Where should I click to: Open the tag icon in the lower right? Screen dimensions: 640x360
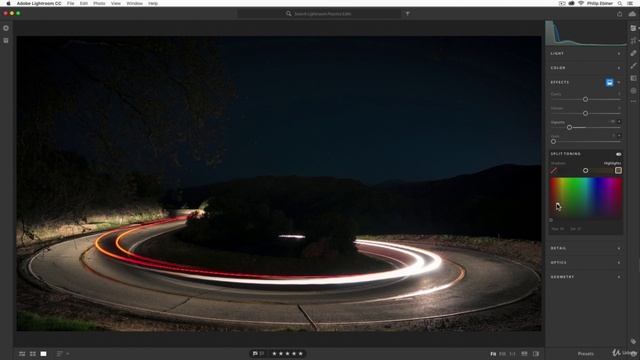pyautogui.click(x=633, y=341)
